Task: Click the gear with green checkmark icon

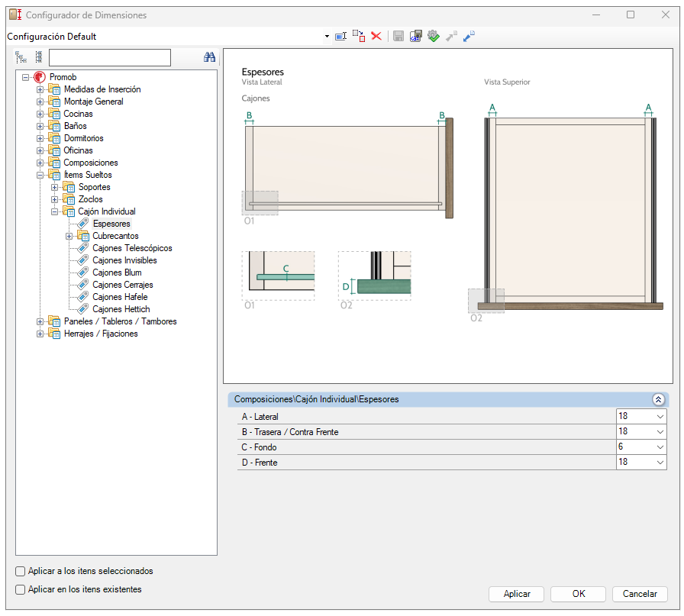Action: click(x=433, y=36)
